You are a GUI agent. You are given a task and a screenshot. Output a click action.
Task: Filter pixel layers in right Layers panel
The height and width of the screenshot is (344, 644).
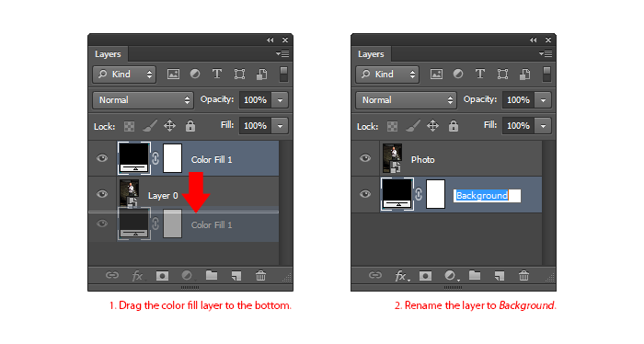[436, 75]
